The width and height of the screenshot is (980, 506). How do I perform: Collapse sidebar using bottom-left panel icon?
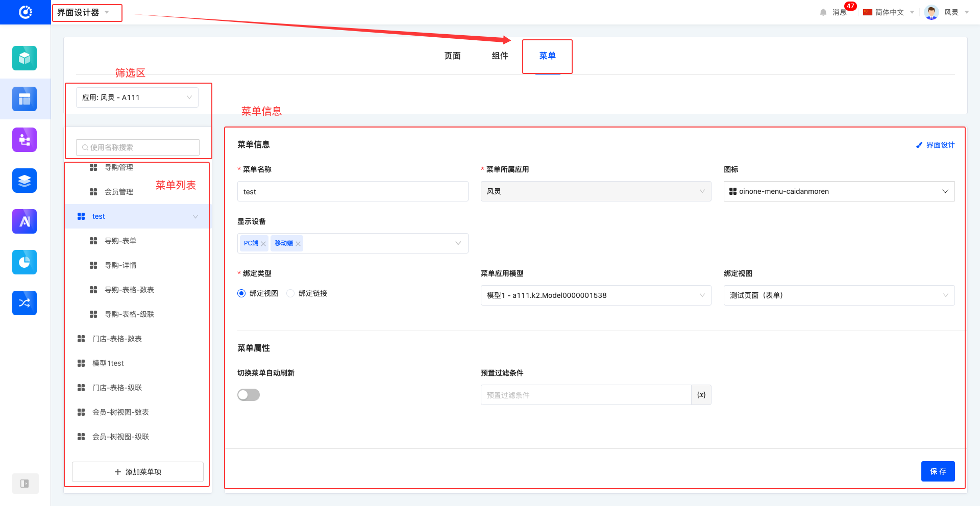(x=24, y=484)
